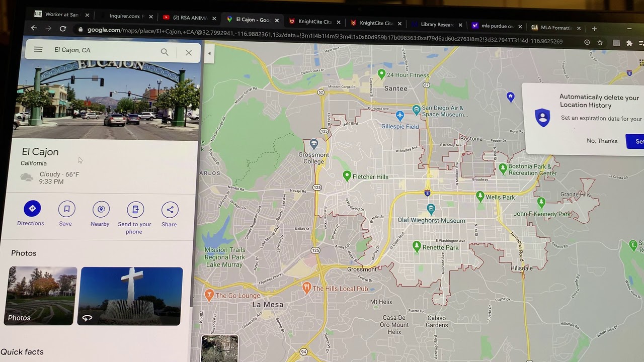Click the Gillespie Field airport marker
The height and width of the screenshot is (362, 644).
pos(399,116)
